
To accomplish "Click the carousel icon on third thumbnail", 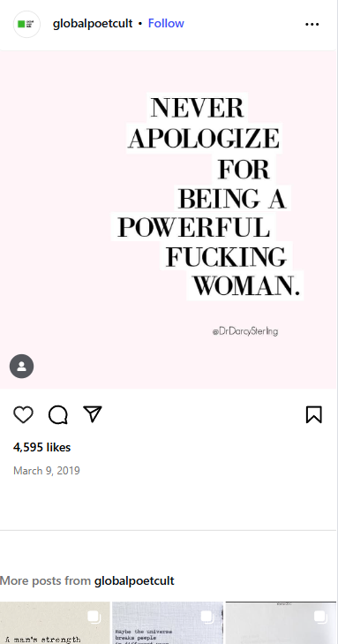I will pos(320,617).
